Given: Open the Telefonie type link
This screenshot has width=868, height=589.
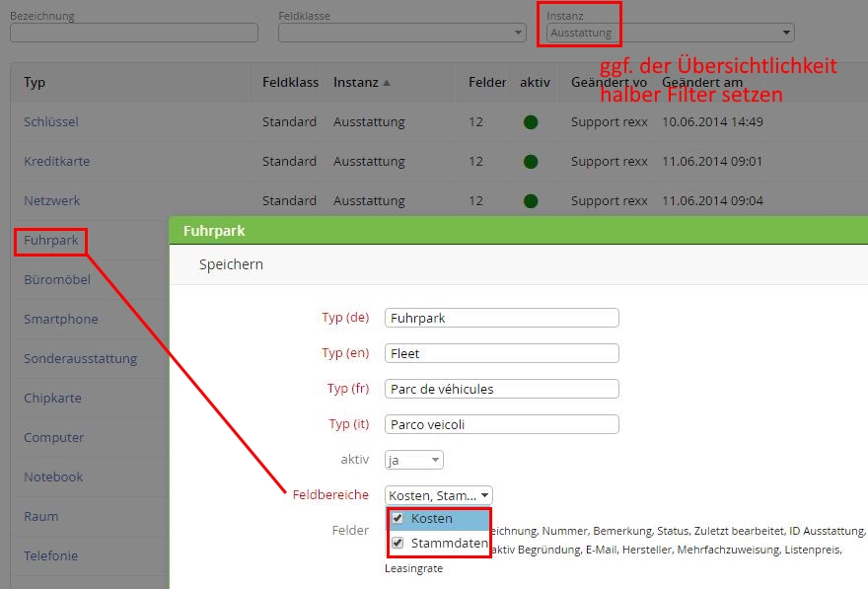Looking at the screenshot, I should (x=50, y=555).
